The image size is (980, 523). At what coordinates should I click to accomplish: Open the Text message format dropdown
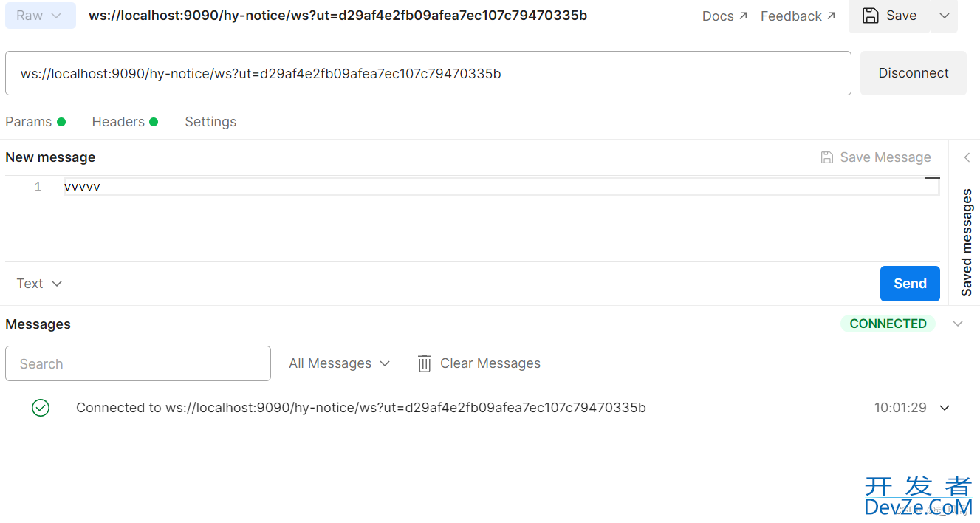[x=39, y=284]
